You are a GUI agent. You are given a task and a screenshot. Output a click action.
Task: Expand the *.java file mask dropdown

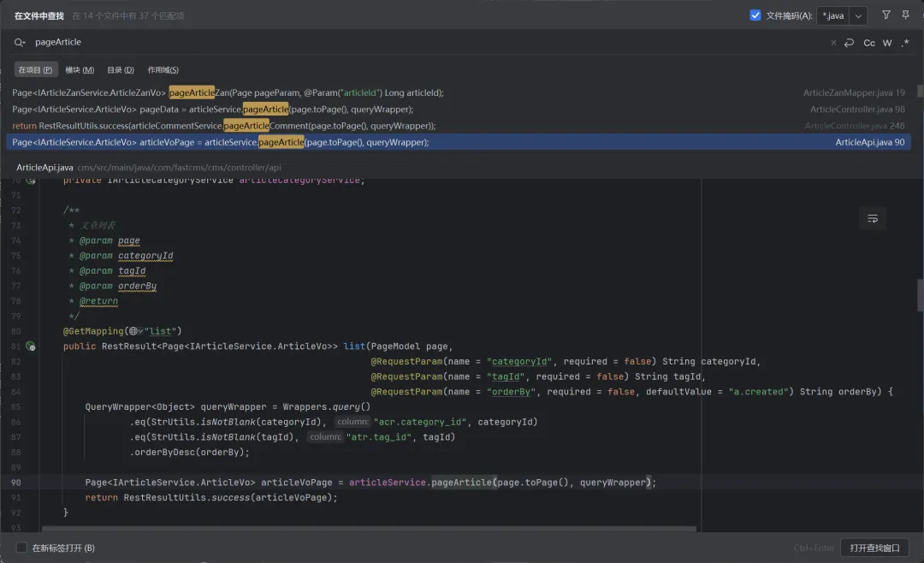[x=858, y=15]
